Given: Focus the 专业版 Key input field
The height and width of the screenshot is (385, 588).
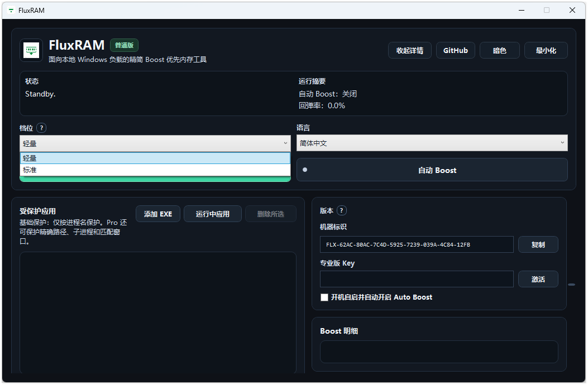Looking at the screenshot, I should pyautogui.click(x=417, y=279).
